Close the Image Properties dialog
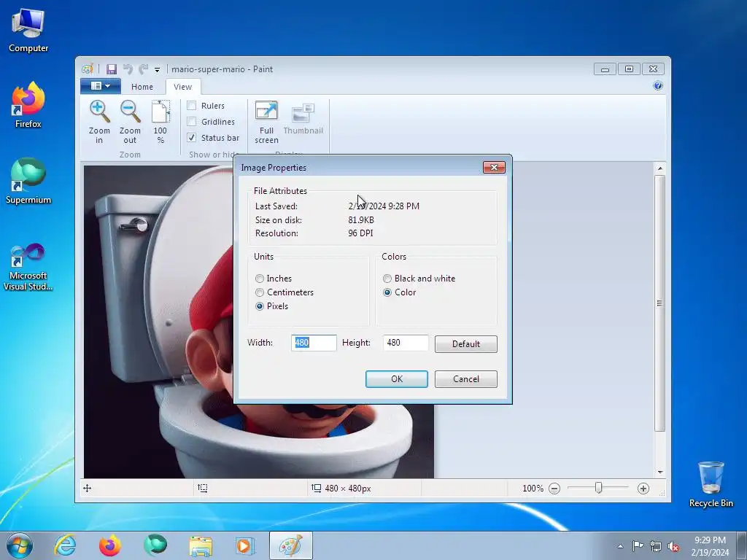Viewport: 747px width, 560px height. (494, 167)
